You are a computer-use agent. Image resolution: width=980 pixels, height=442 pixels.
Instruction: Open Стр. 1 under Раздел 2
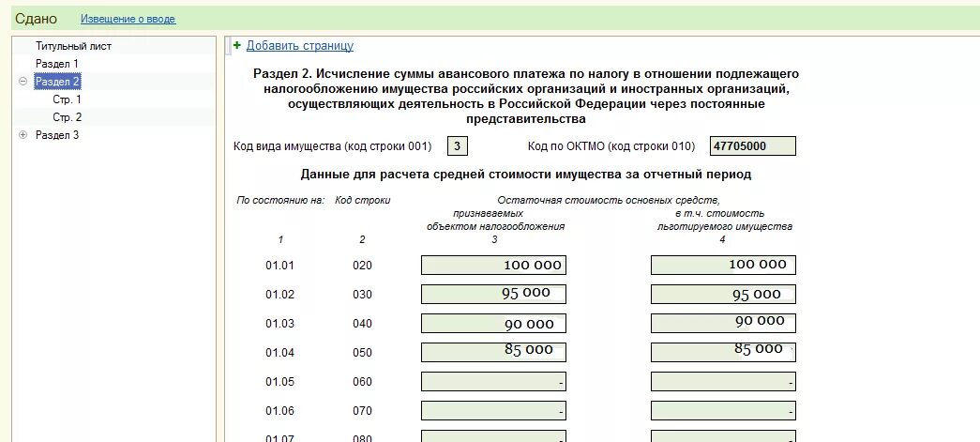point(67,99)
